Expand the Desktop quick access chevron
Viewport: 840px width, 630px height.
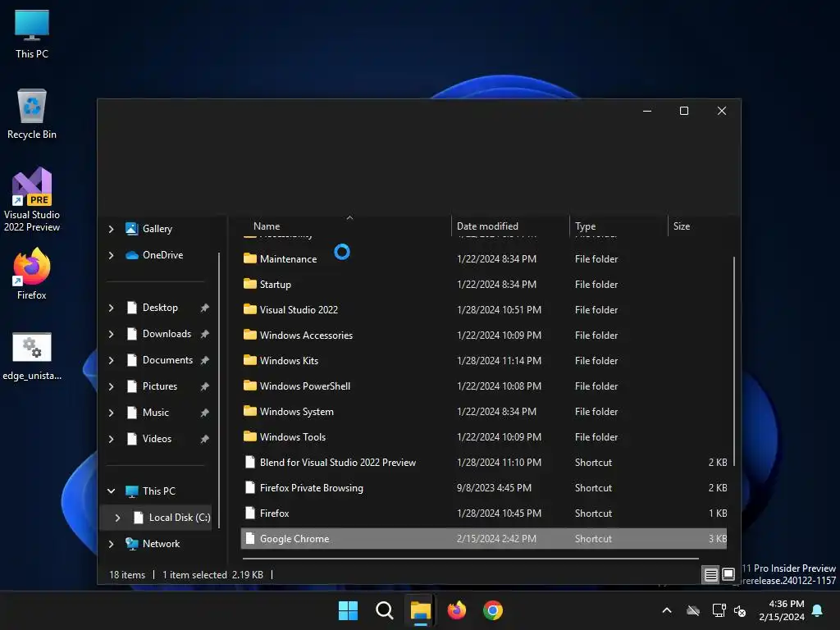(x=111, y=308)
